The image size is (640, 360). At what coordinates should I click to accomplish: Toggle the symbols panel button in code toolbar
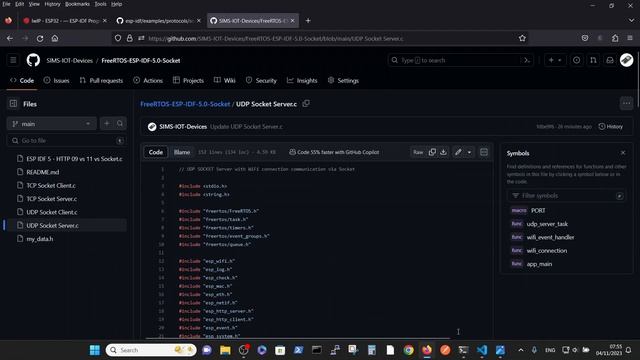click(x=484, y=152)
